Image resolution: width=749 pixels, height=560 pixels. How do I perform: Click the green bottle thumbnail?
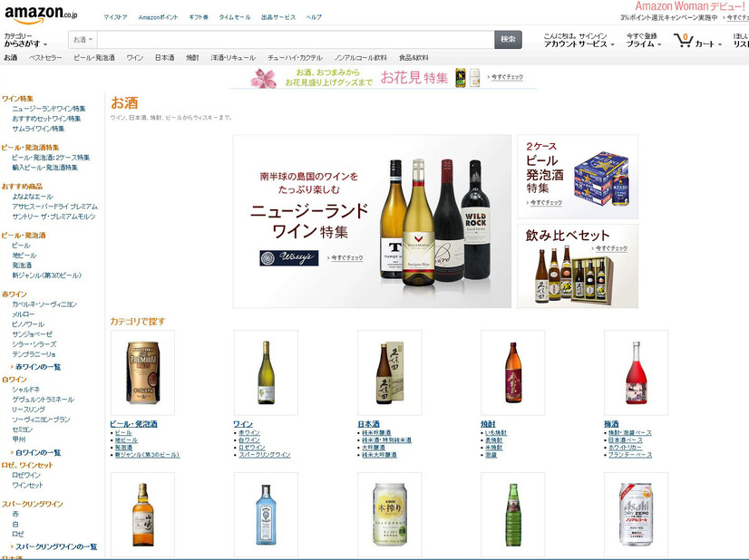[x=512, y=515]
